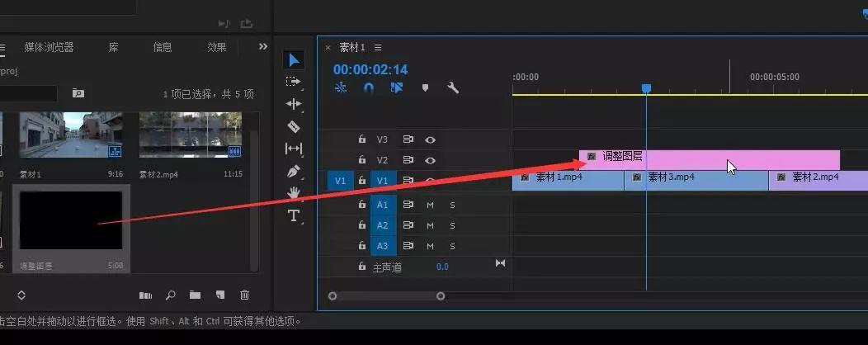Toggle A2 track targeting
The image size is (868, 345).
click(383, 225)
